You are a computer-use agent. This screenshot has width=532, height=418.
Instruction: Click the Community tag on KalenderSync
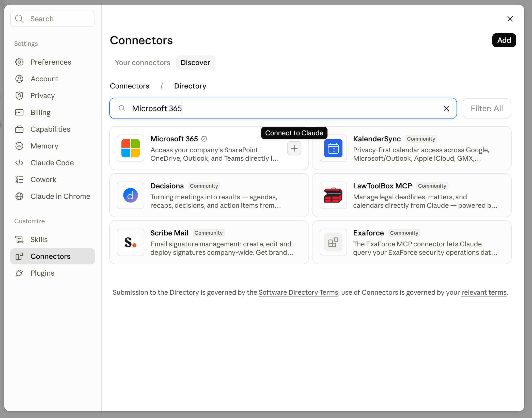[421, 139]
